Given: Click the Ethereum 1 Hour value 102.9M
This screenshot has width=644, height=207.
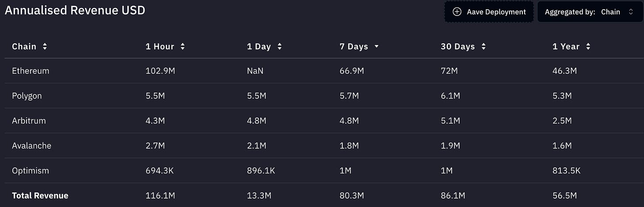Looking at the screenshot, I should [161, 71].
